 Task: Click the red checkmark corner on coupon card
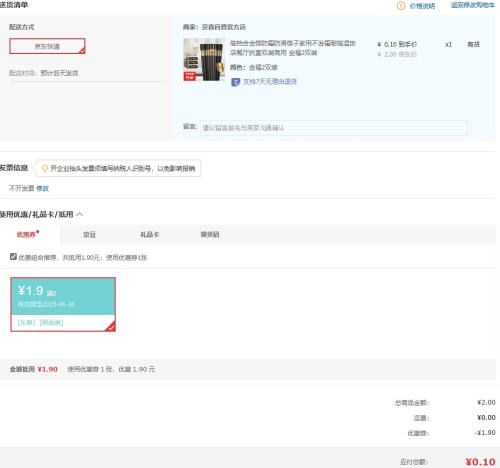tap(111, 327)
